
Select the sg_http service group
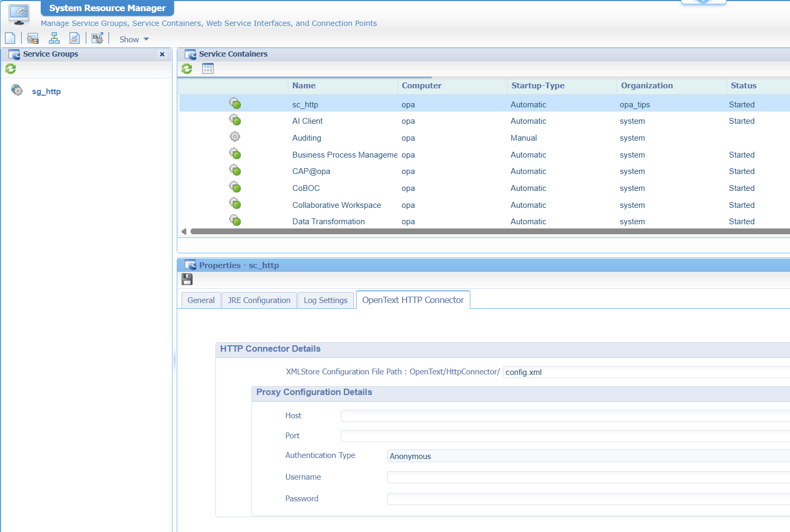pyautogui.click(x=47, y=91)
